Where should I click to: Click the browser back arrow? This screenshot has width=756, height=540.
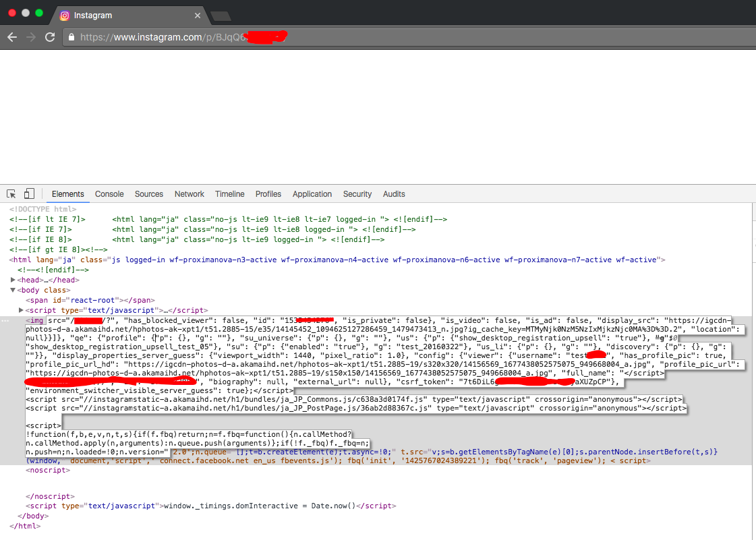12,37
